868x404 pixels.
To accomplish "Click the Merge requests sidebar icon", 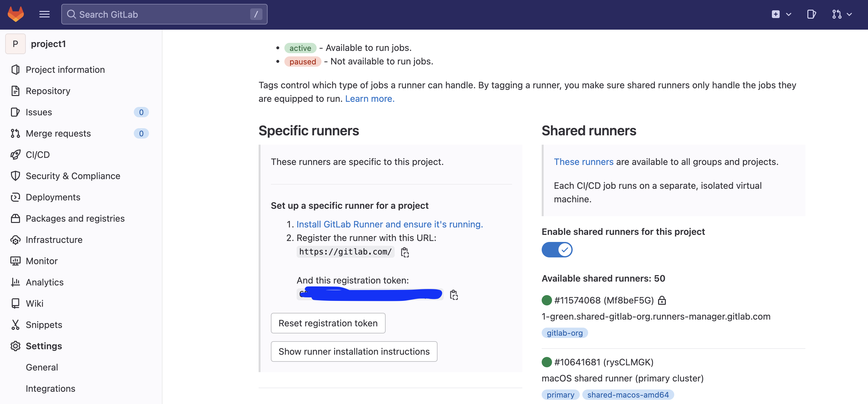I will pyautogui.click(x=15, y=133).
